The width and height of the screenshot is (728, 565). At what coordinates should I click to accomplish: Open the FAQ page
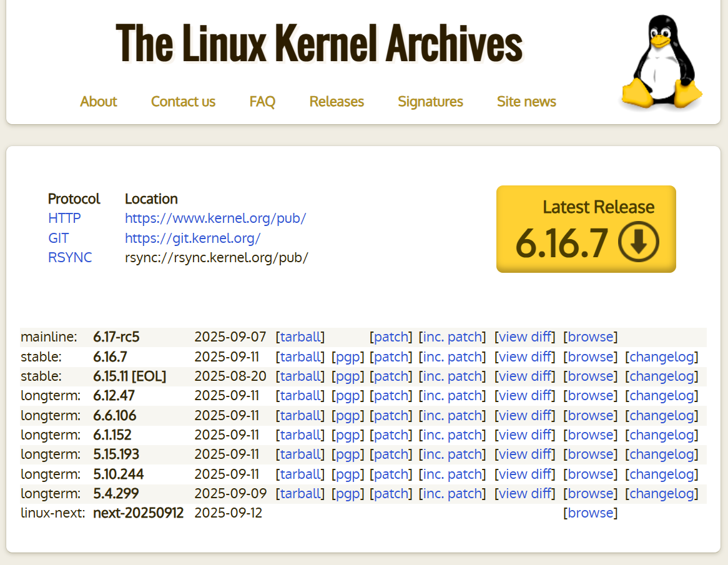click(262, 101)
